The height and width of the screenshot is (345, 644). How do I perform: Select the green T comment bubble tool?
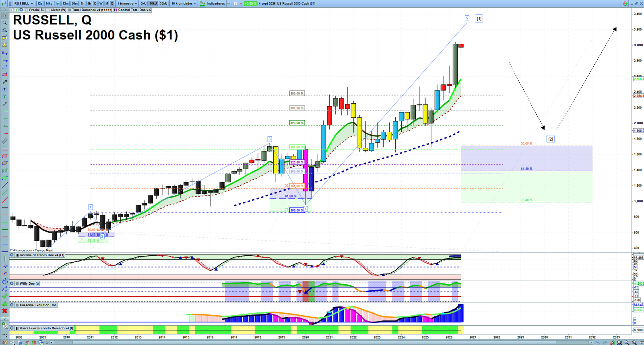(5, 97)
